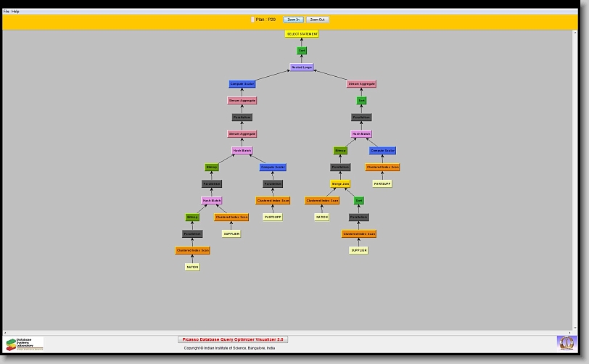
Task: Select the Sort node beneath Merge Join
Action: point(358,201)
